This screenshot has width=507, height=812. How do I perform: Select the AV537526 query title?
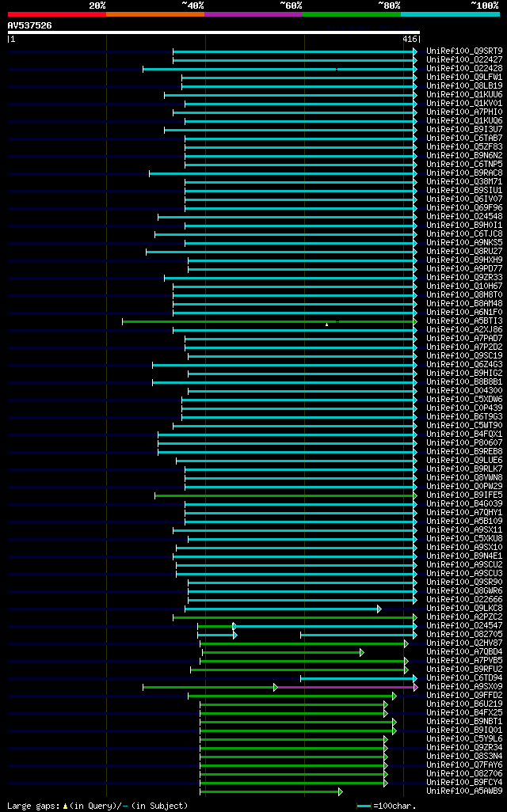[29, 25]
